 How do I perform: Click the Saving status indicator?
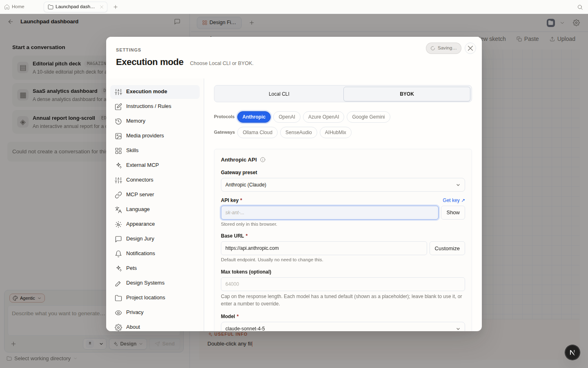(443, 48)
